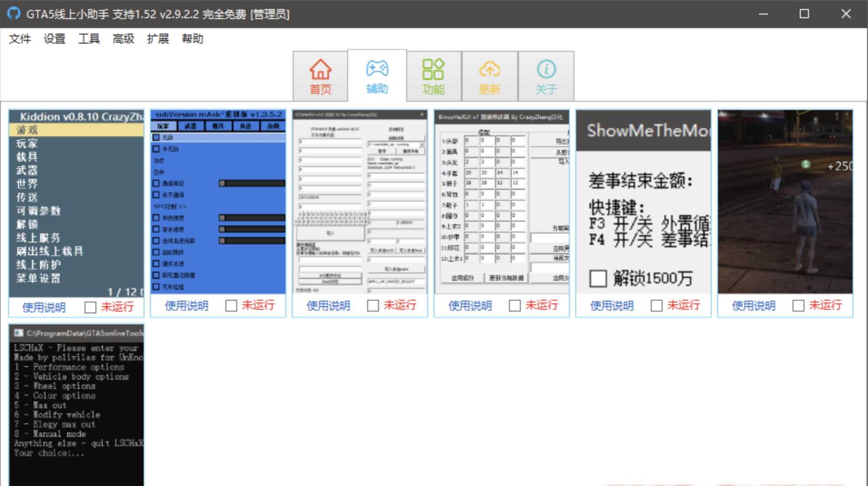Tick the GTAHaXUI 未运行 checkbox
The width and height of the screenshot is (868, 486).
click(373, 306)
